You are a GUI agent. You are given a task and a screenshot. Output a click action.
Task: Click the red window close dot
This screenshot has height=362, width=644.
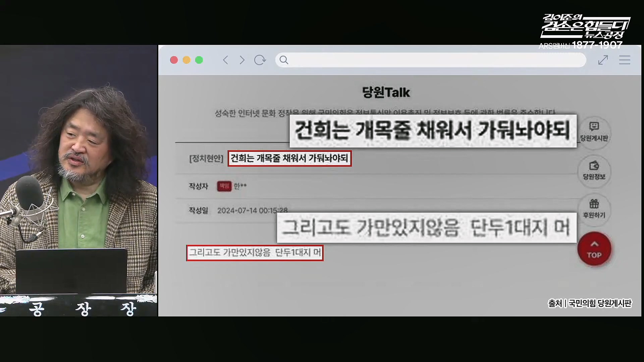point(174,60)
